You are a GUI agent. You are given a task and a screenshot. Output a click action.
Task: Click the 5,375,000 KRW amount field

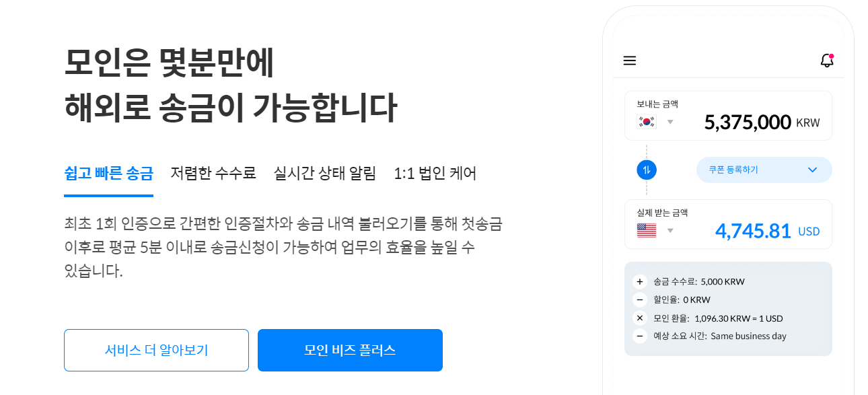click(762, 122)
